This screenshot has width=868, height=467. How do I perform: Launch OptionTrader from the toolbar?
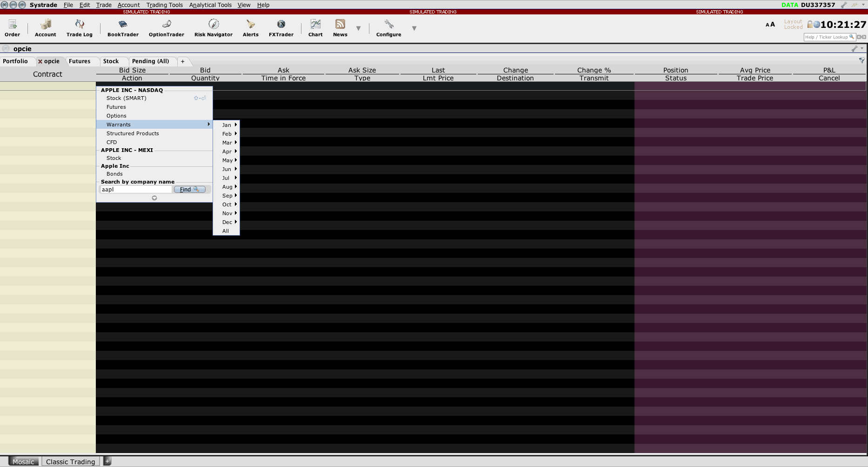[167, 28]
